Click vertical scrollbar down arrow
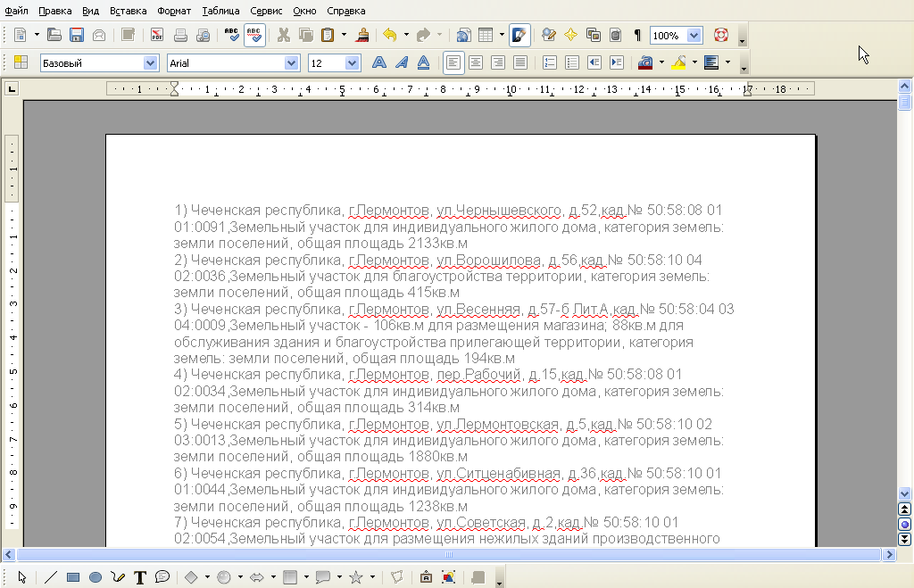Screen dimensions: 914x588 click(x=904, y=493)
